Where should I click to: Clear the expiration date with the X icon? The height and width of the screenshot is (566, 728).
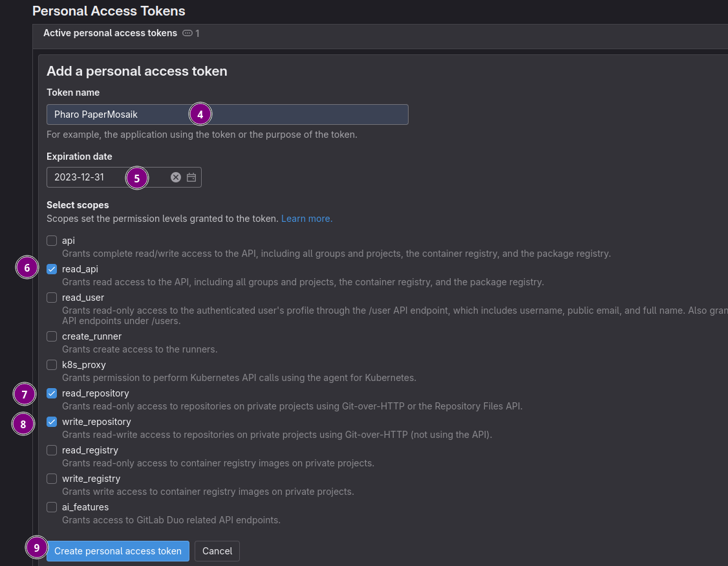click(x=176, y=177)
